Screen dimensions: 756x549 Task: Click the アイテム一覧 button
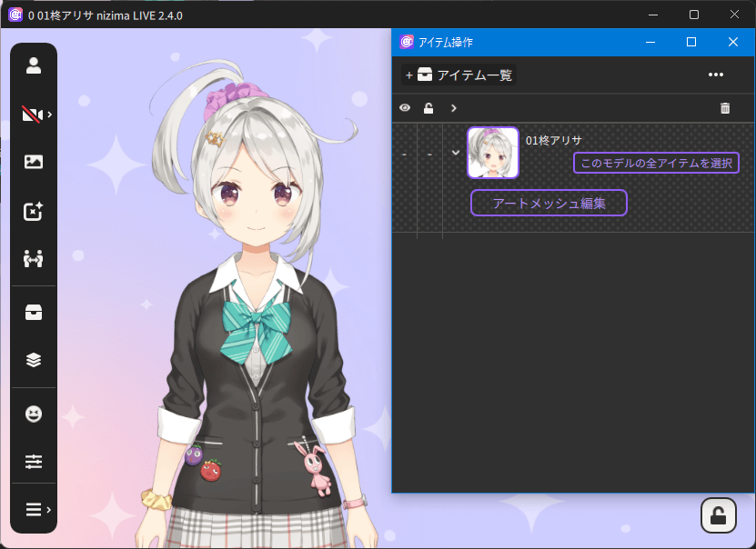click(459, 75)
